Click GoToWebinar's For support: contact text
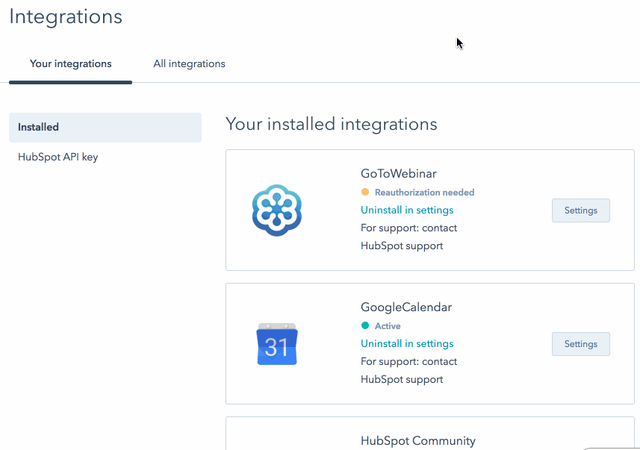Viewport: 640px width, 450px height. pos(409,228)
